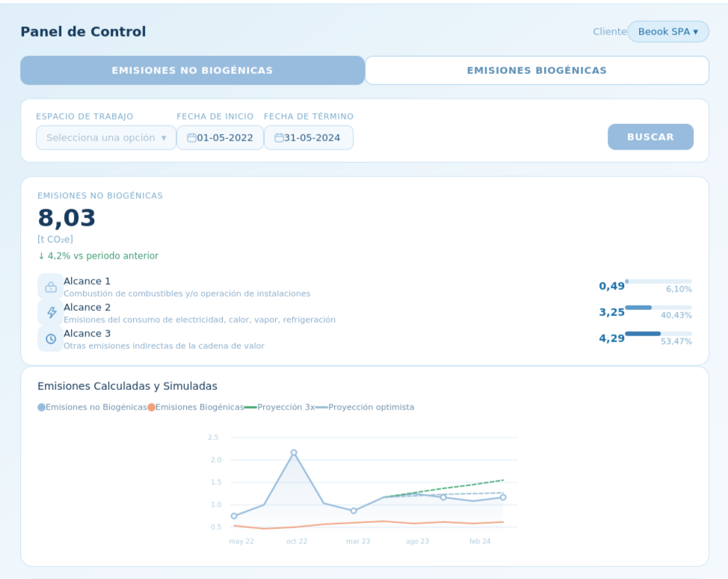This screenshot has width=728, height=579.
Task: Click the calendar icon in Fecha de Término
Action: point(279,137)
